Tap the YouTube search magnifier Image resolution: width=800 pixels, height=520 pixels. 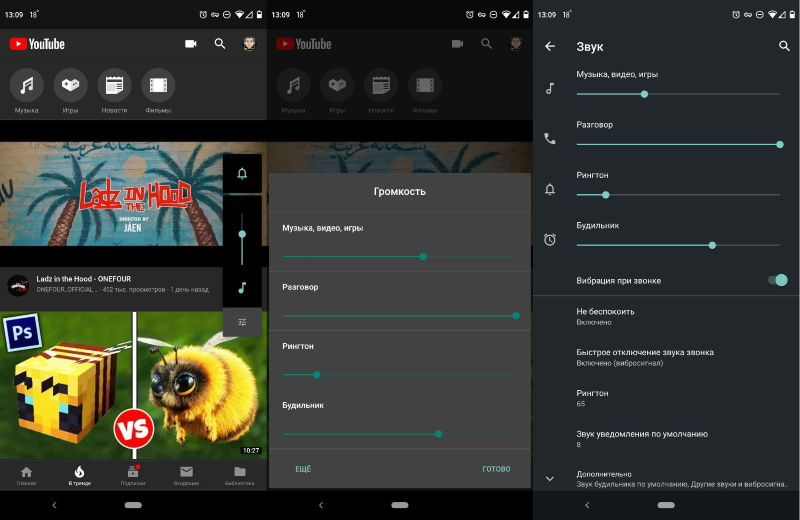click(x=220, y=44)
